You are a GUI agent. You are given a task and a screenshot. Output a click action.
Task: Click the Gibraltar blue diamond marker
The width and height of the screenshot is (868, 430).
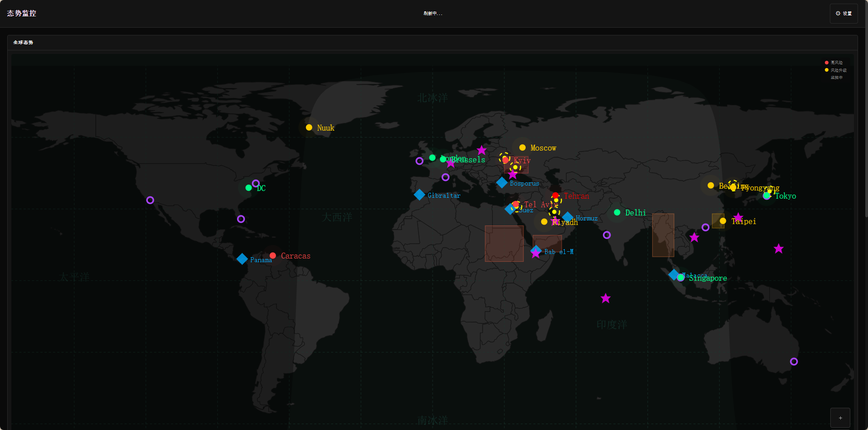pos(419,195)
